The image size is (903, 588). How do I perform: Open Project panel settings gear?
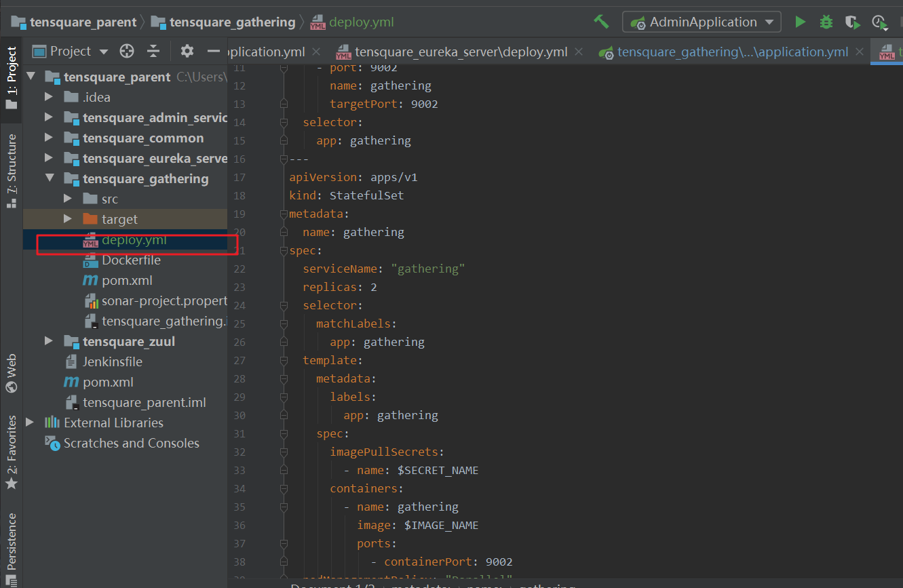point(187,51)
